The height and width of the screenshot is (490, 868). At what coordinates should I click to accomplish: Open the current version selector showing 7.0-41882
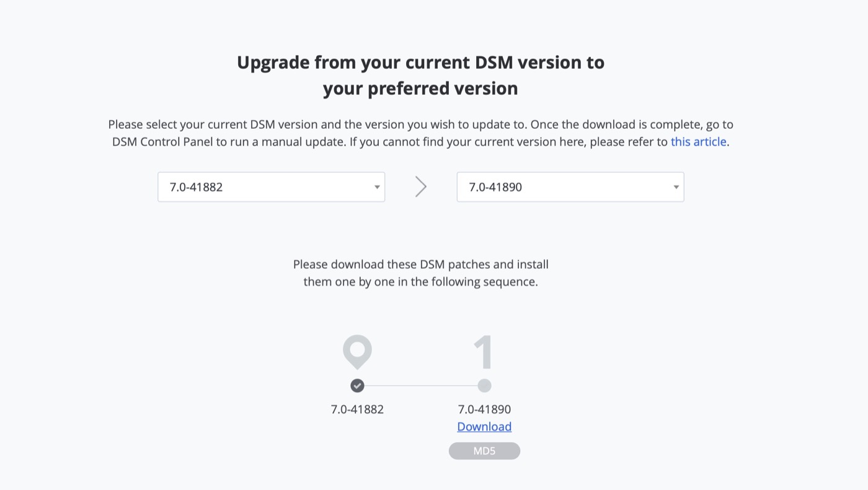[271, 187]
